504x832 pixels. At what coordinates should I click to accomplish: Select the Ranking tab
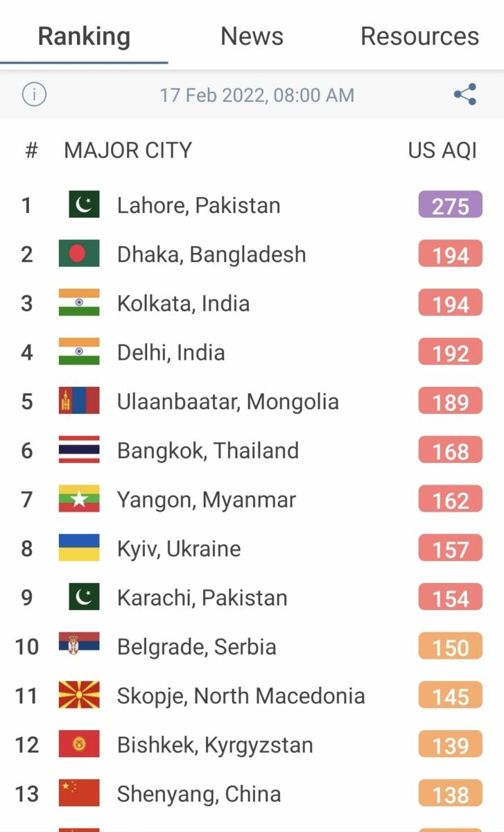pyautogui.click(x=84, y=36)
